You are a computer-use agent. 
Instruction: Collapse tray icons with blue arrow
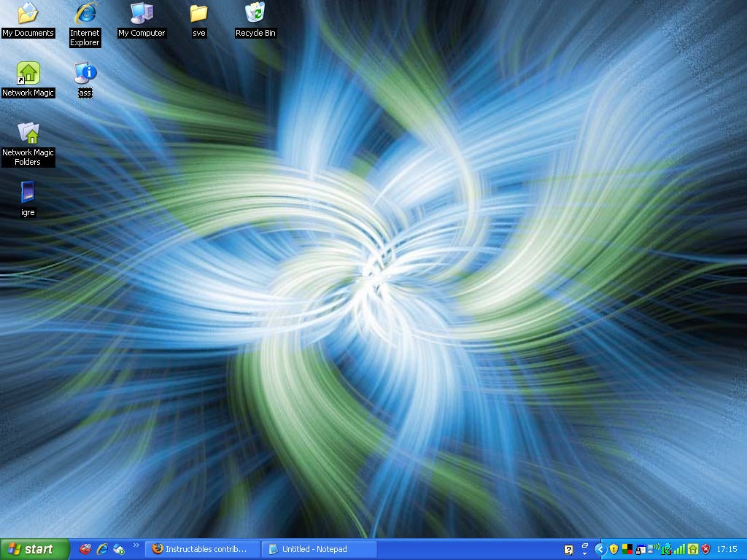(x=600, y=550)
